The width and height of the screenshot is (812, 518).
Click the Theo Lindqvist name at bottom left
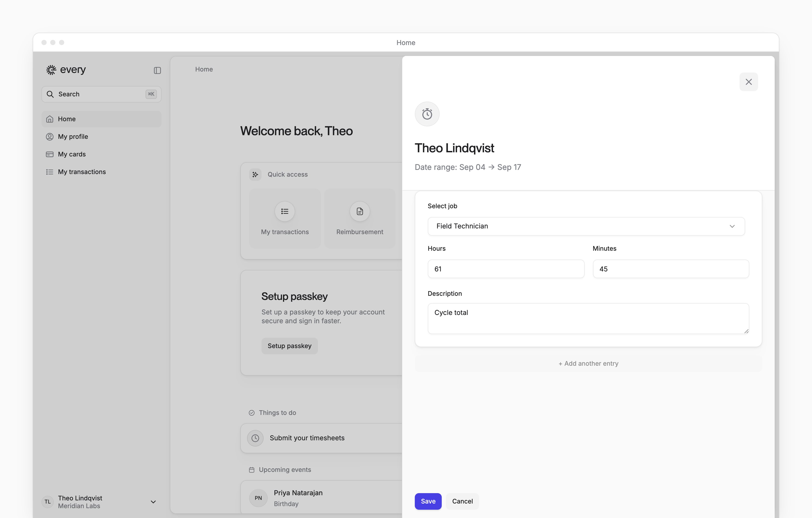[80, 498]
